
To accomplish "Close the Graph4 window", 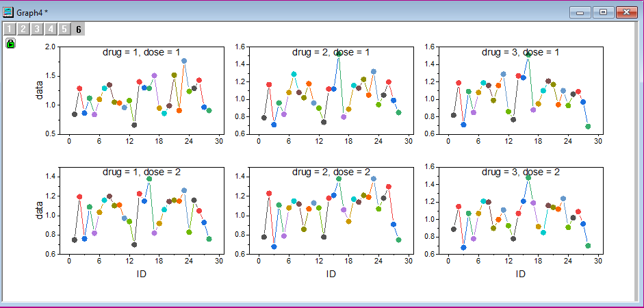I will 627,13.
